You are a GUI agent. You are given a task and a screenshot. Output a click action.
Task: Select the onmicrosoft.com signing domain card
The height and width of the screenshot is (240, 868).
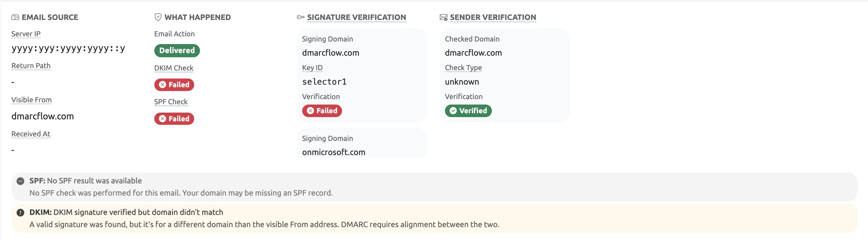pos(362,143)
